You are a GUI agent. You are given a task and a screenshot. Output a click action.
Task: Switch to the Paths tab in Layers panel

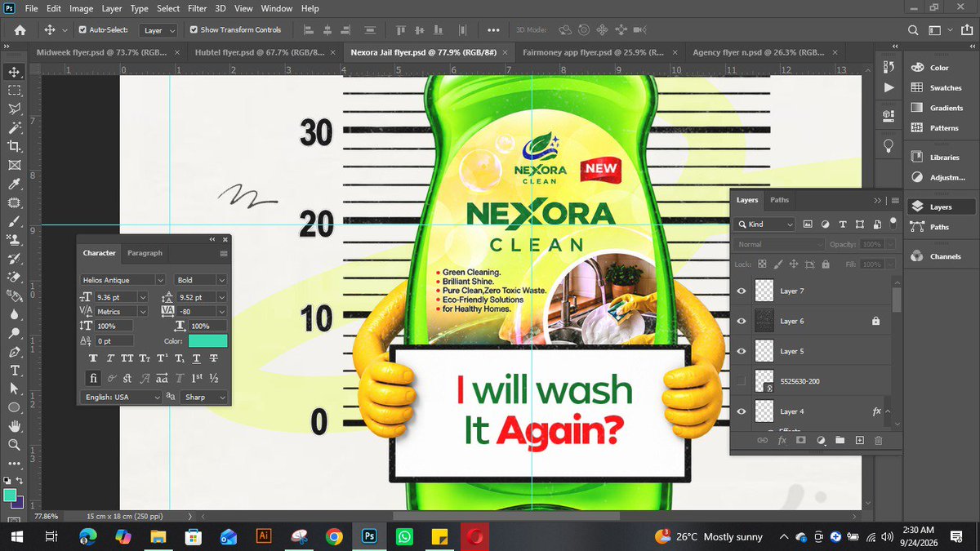(780, 200)
